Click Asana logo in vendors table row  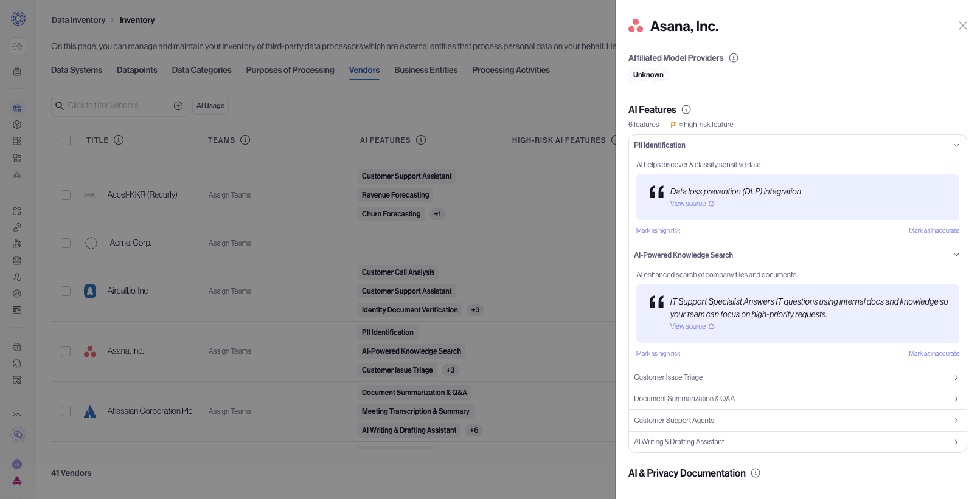(90, 351)
